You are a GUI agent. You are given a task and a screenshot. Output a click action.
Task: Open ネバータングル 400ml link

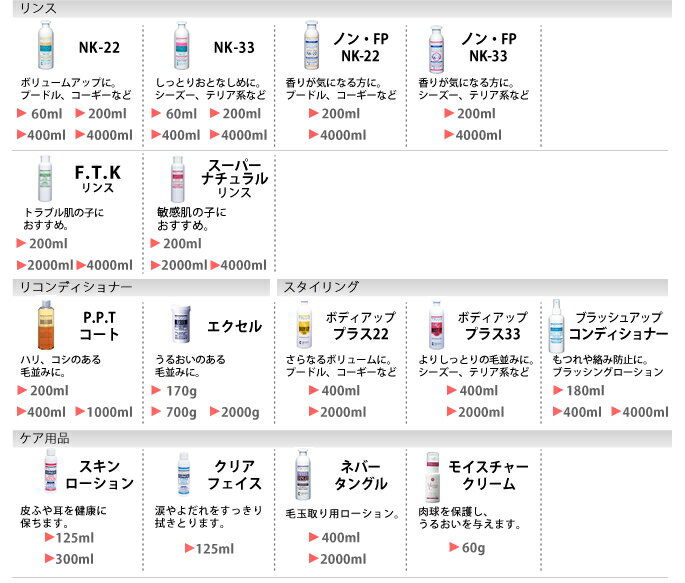tap(341, 537)
